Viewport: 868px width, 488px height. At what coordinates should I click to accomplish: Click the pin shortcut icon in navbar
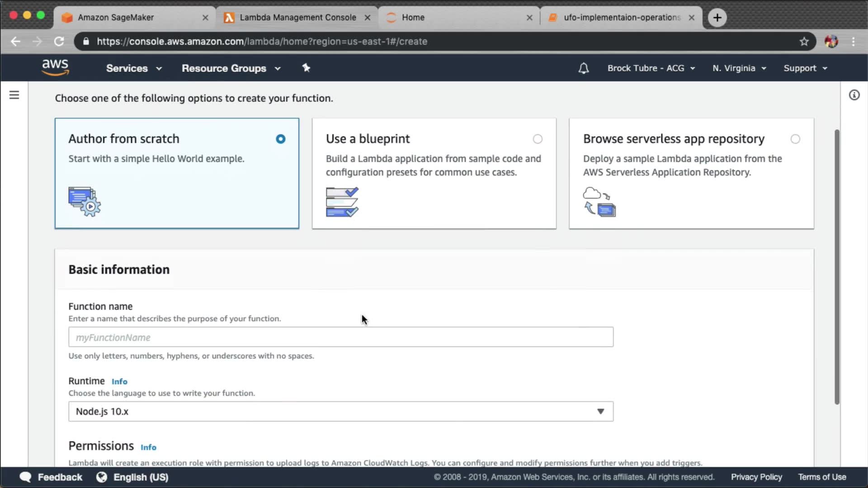306,68
